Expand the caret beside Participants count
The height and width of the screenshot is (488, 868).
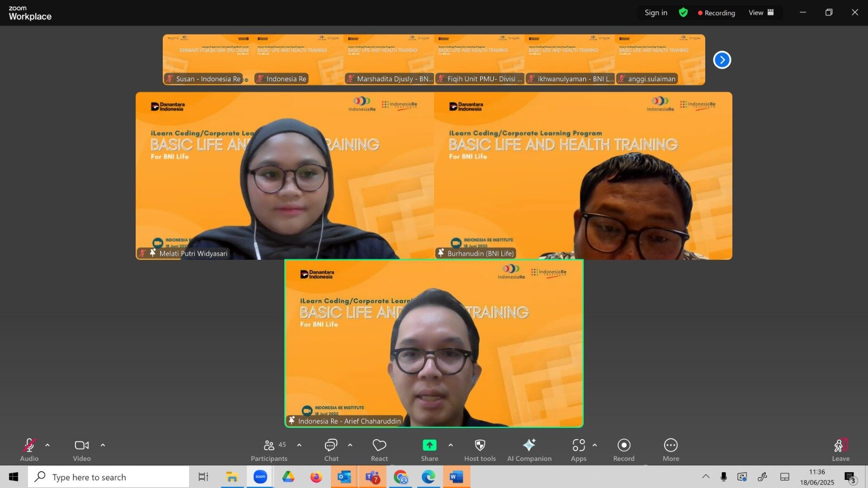pyautogui.click(x=299, y=445)
